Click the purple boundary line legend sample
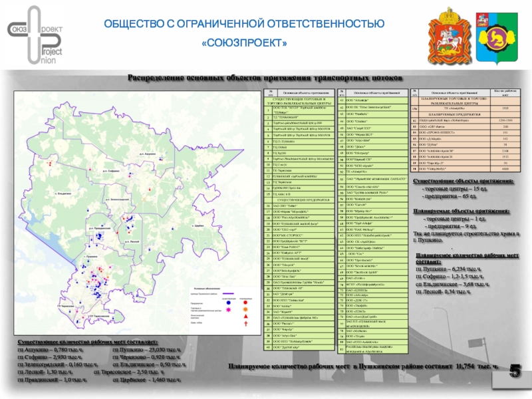Image resolution: width=532 pixels, height=399 pixels. (227, 293)
